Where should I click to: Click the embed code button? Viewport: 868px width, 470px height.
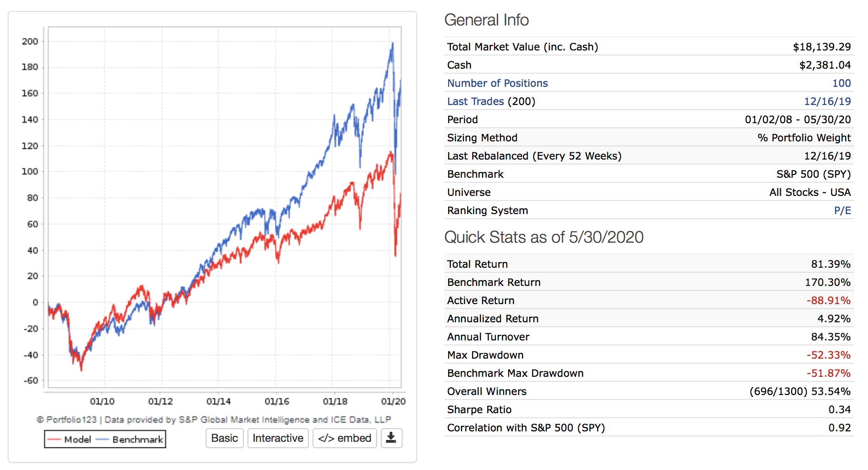pyautogui.click(x=344, y=438)
